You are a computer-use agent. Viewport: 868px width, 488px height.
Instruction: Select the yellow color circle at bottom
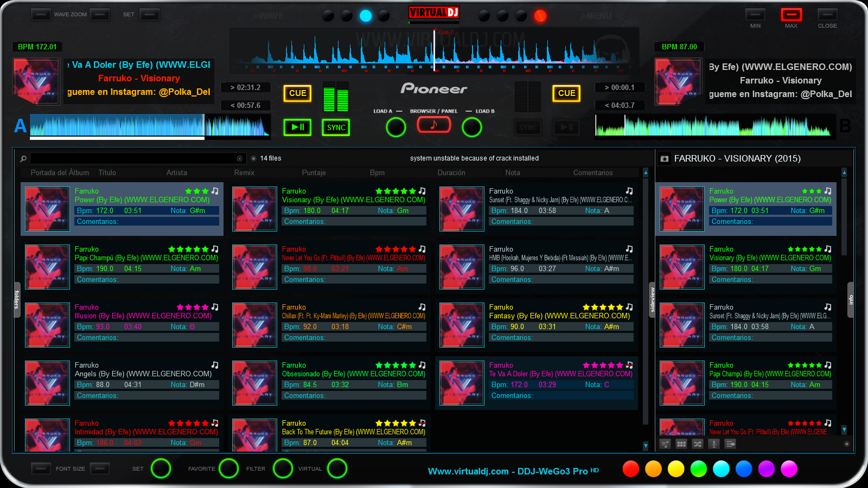[676, 469]
